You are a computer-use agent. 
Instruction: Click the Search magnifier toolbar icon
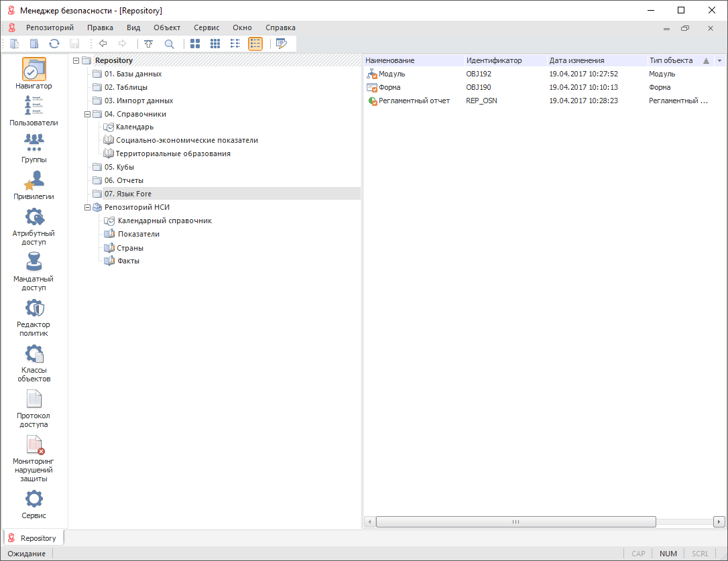pos(169,44)
